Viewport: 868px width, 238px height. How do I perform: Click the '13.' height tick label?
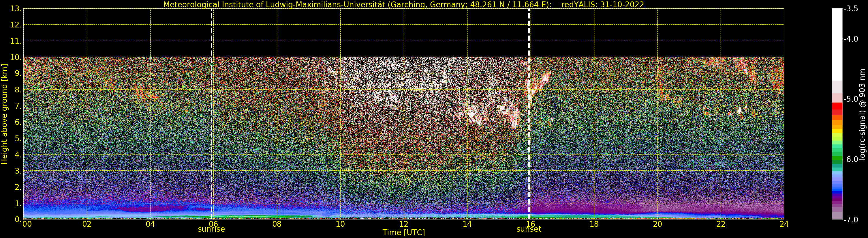[x=16, y=9]
